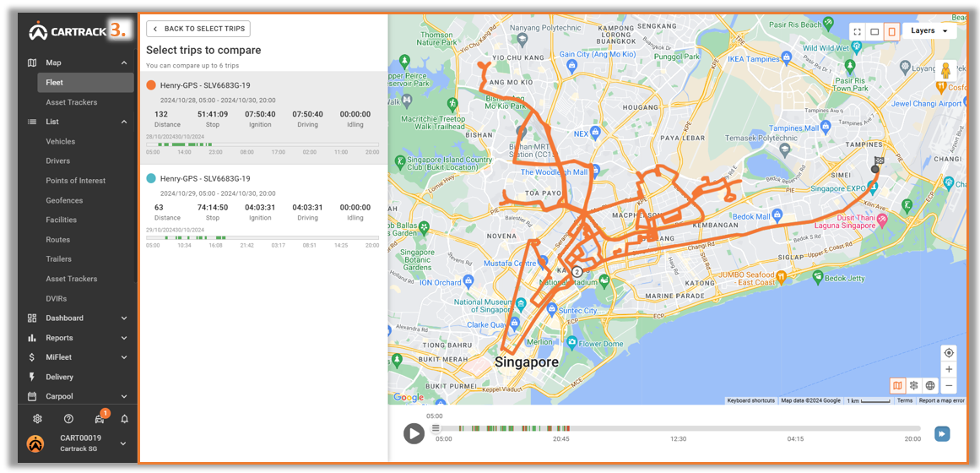This screenshot has height=473, width=980.
Task: Play the trip replay
Action: click(x=414, y=433)
